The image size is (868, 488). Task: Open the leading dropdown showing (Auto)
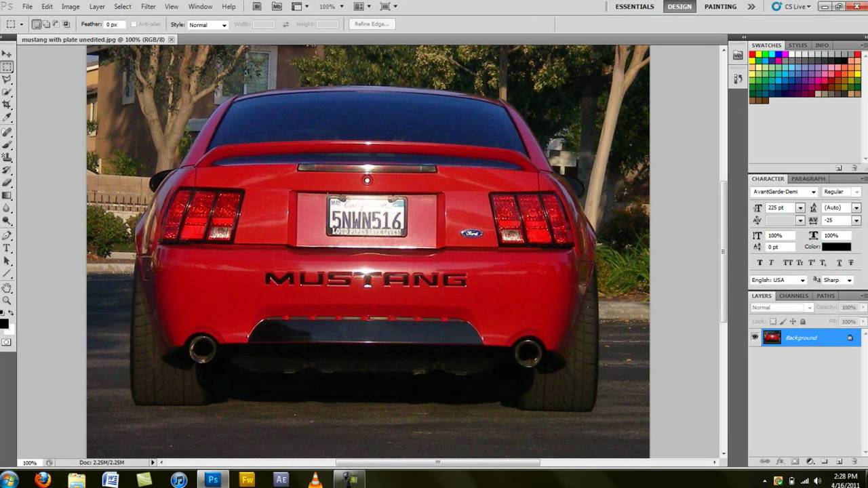[856, 208]
